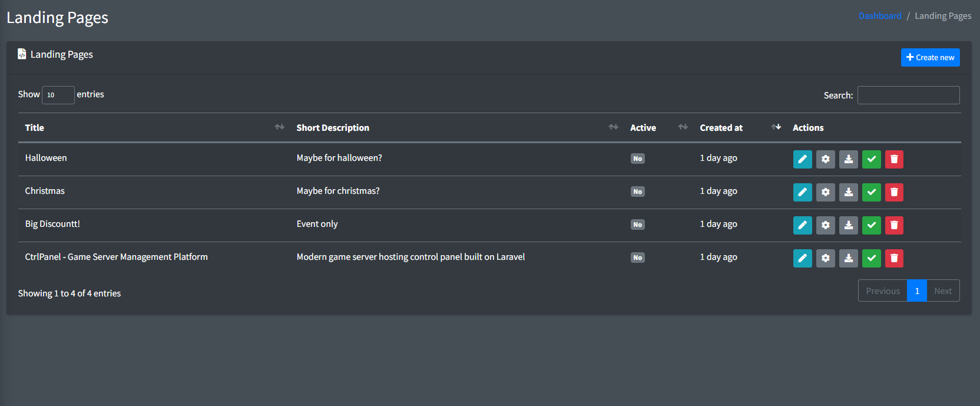
Task: Click the Next pagination button
Action: [x=942, y=291]
